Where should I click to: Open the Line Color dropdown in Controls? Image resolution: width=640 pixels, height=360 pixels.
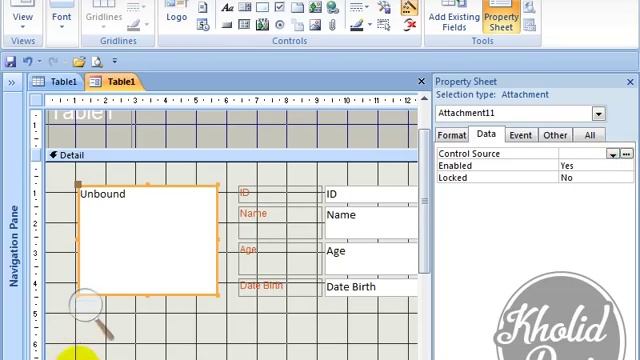370,25
